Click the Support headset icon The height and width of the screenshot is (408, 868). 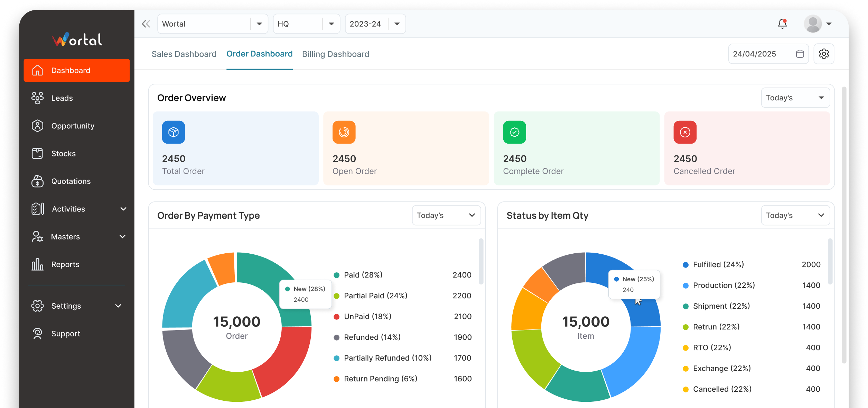tap(37, 333)
